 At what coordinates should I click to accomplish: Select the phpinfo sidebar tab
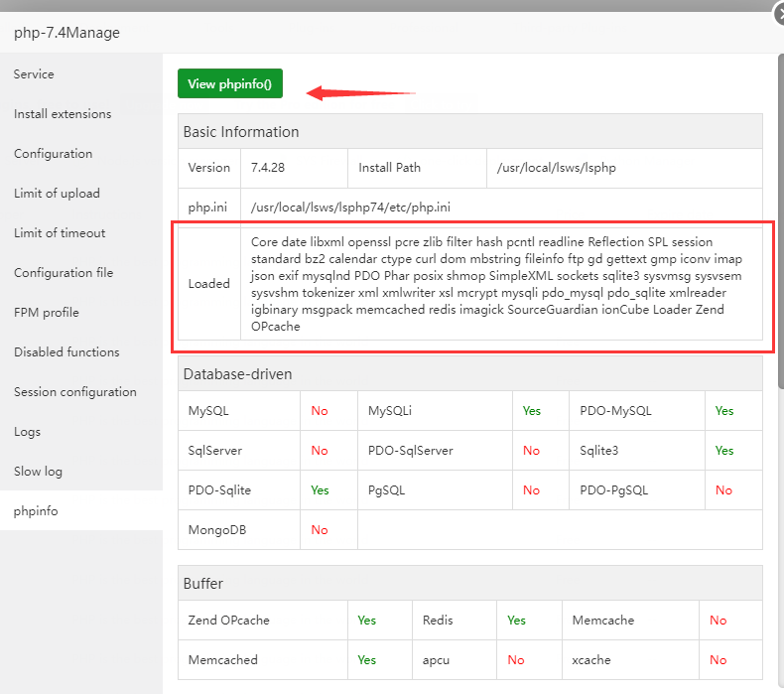[36, 510]
